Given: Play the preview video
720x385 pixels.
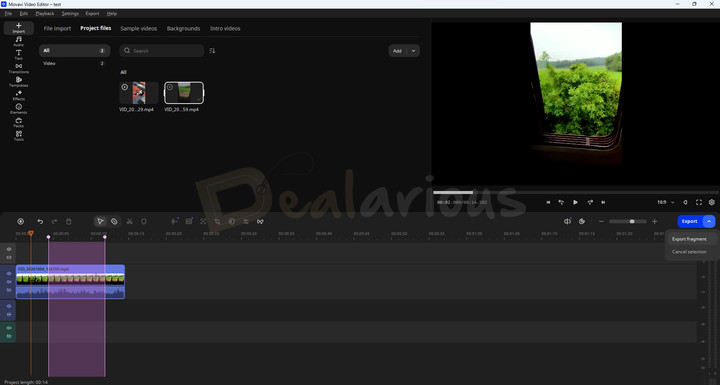Looking at the screenshot, I should pos(575,202).
